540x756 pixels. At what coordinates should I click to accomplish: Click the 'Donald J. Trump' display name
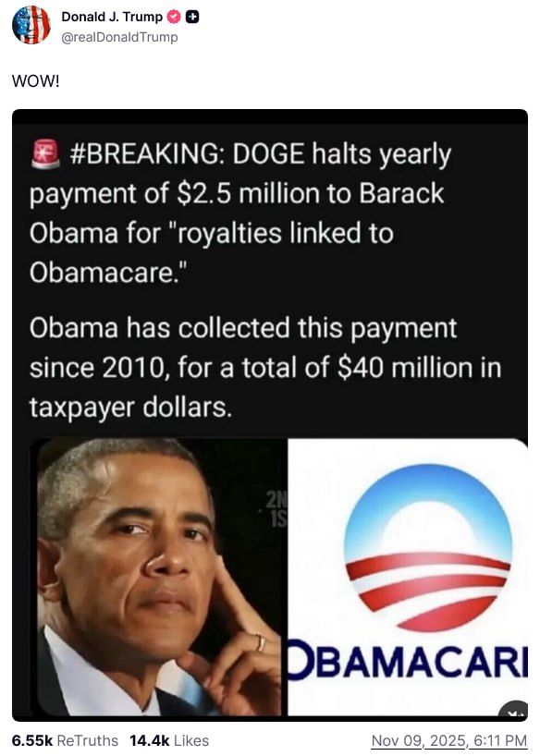click(112, 17)
